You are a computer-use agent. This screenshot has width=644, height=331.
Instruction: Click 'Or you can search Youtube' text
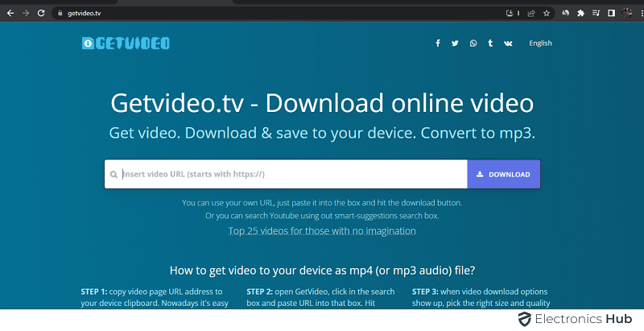point(322,216)
